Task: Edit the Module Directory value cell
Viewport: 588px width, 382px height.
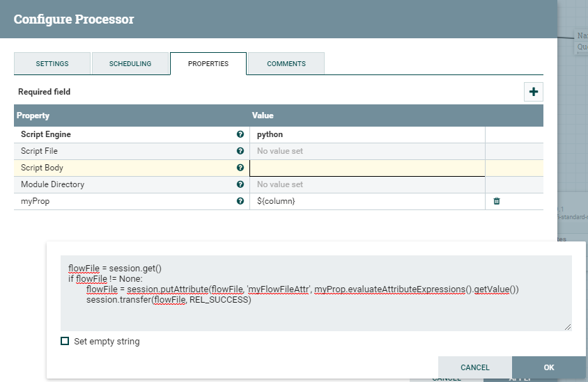Action: [367, 184]
